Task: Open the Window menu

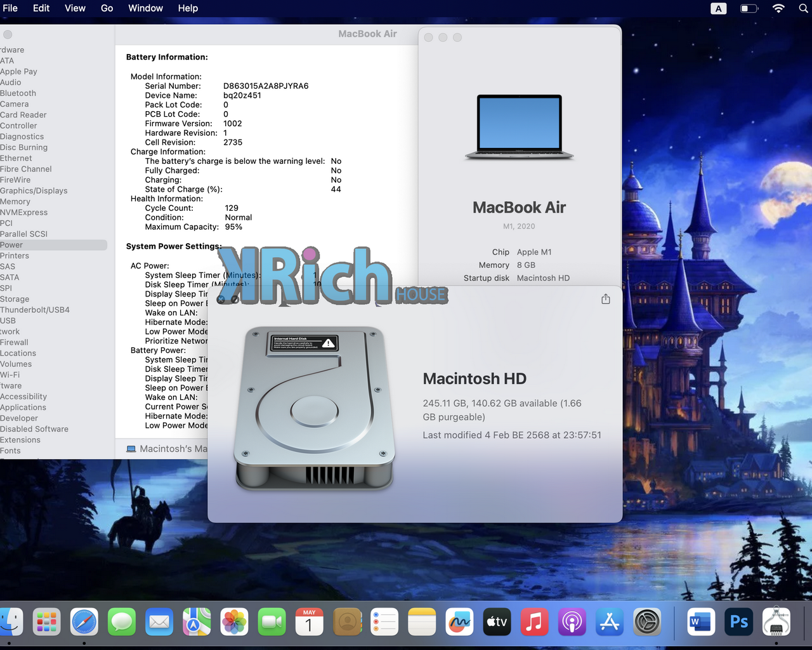Action: (x=145, y=8)
